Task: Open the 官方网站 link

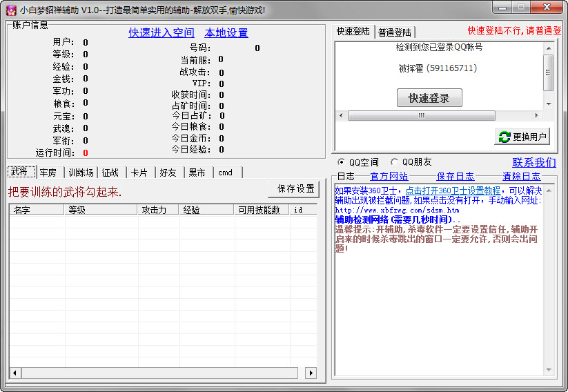Action: pyautogui.click(x=389, y=177)
